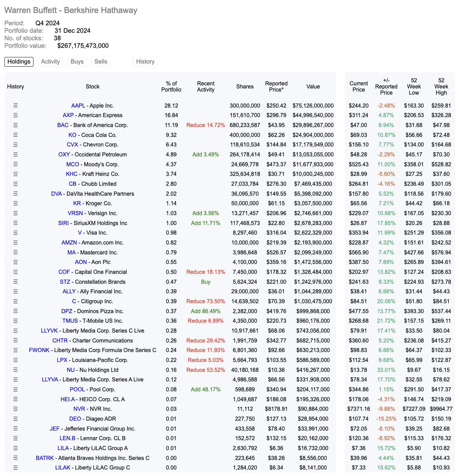
Task: Open history icon for SiriusXM Holdings row
Action: pyautogui.click(x=15, y=223)
